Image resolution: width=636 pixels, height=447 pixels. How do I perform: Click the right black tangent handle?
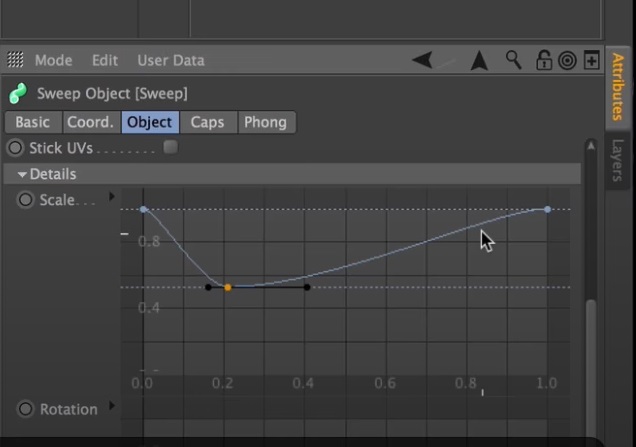[307, 288]
